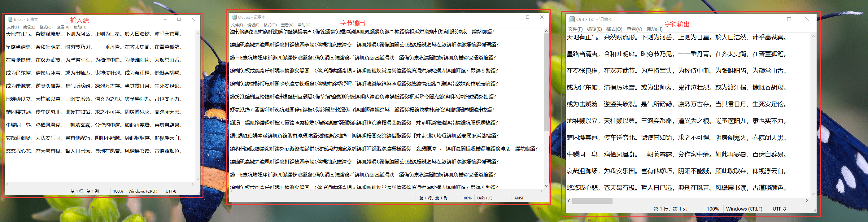Click vertical scroll down arrow in Out2.txt
Viewport: 868px width, 222px height.
click(813, 194)
